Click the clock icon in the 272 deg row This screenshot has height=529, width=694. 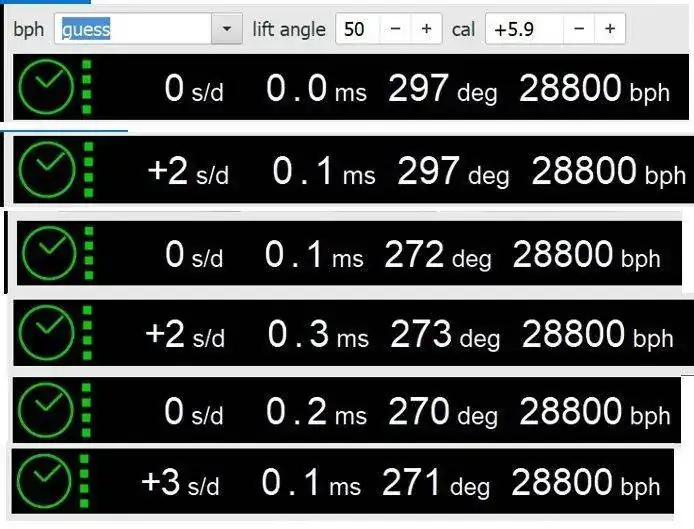pos(48,254)
